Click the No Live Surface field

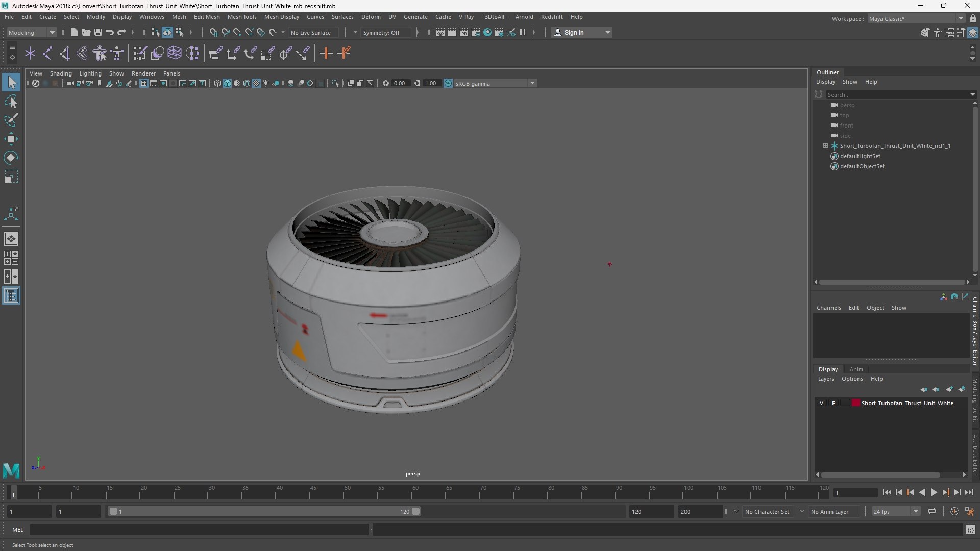(313, 32)
